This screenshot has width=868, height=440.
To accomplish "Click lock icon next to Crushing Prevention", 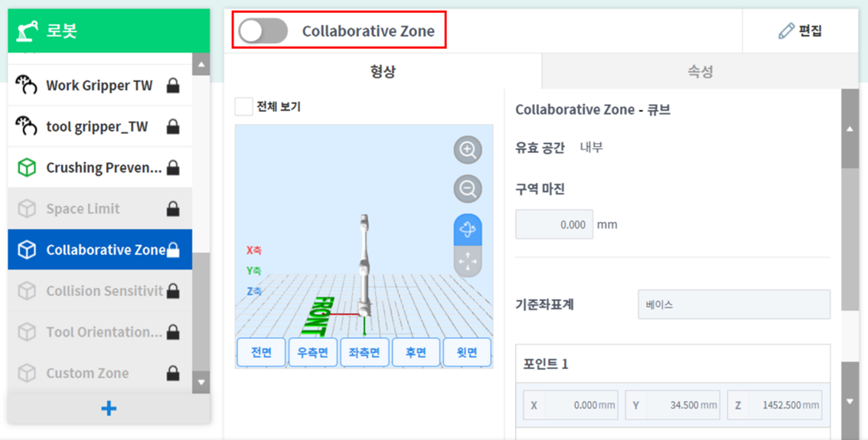I will (173, 168).
